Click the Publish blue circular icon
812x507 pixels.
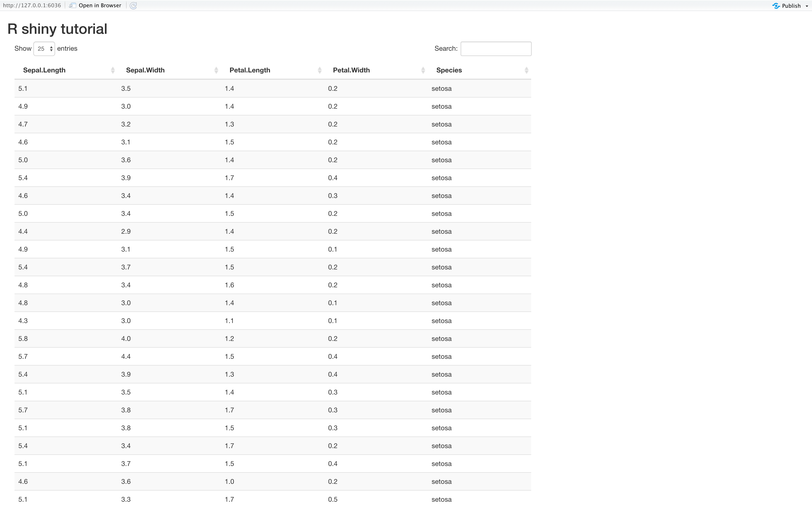click(x=776, y=6)
